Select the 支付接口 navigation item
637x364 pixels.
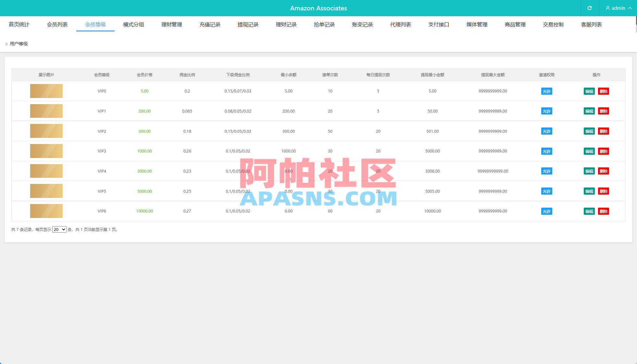click(438, 24)
